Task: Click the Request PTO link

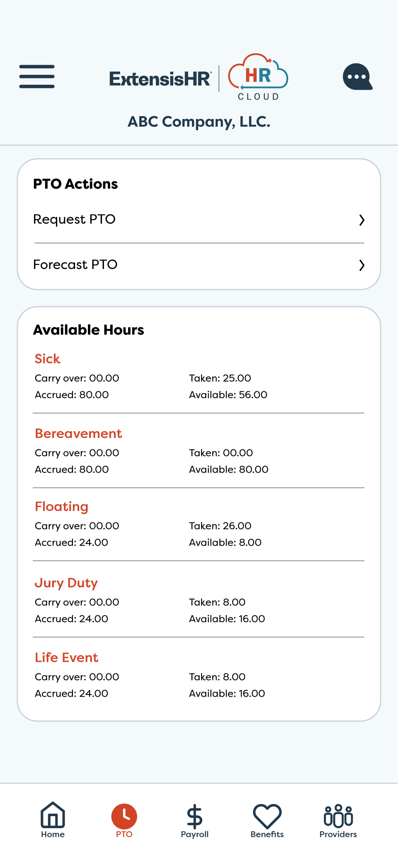Action: click(75, 219)
